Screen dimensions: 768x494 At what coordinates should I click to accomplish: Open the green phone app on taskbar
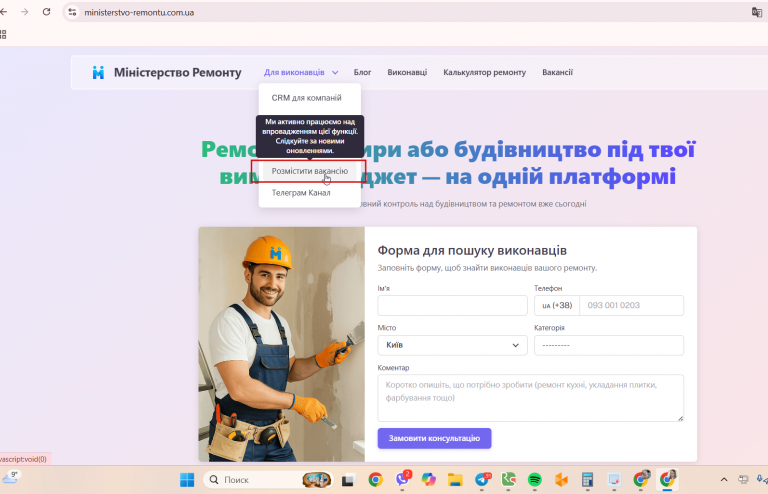click(x=508, y=479)
